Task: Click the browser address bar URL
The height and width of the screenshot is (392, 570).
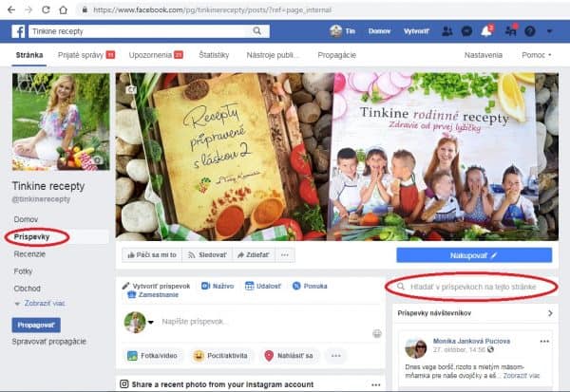Action: pos(212,9)
